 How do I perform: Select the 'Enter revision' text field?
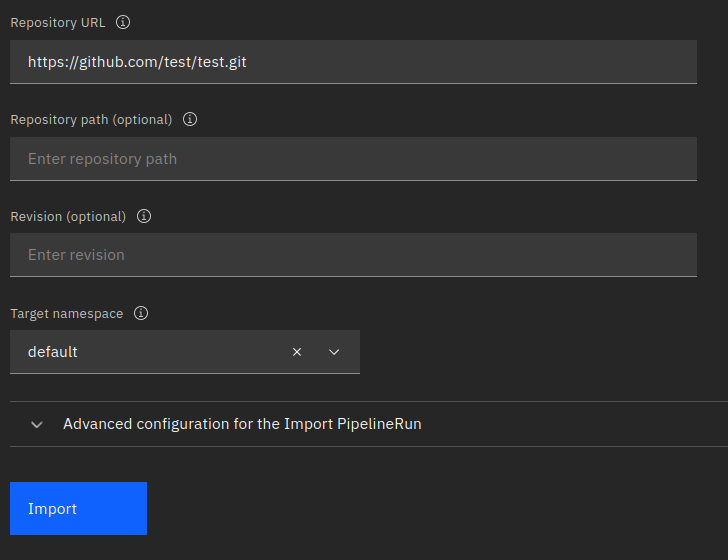(353, 255)
